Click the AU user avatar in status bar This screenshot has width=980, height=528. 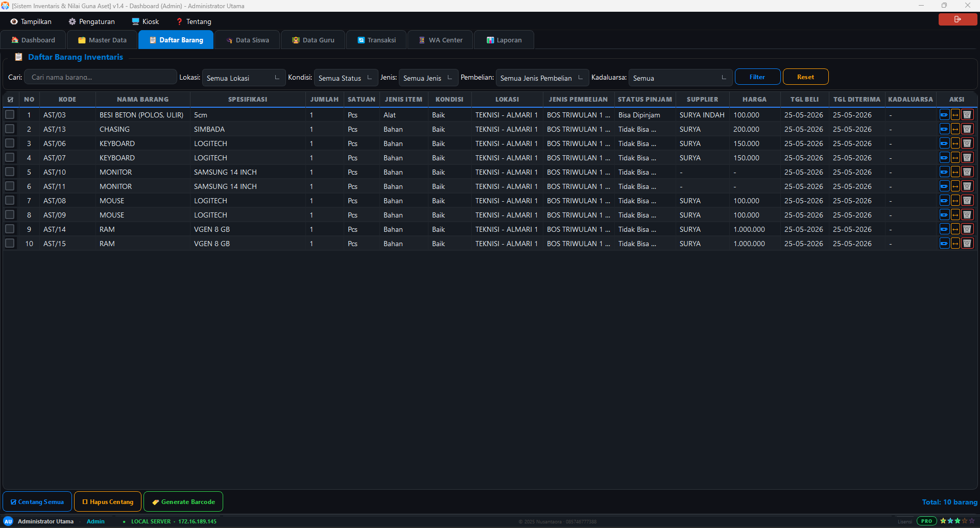point(8,521)
